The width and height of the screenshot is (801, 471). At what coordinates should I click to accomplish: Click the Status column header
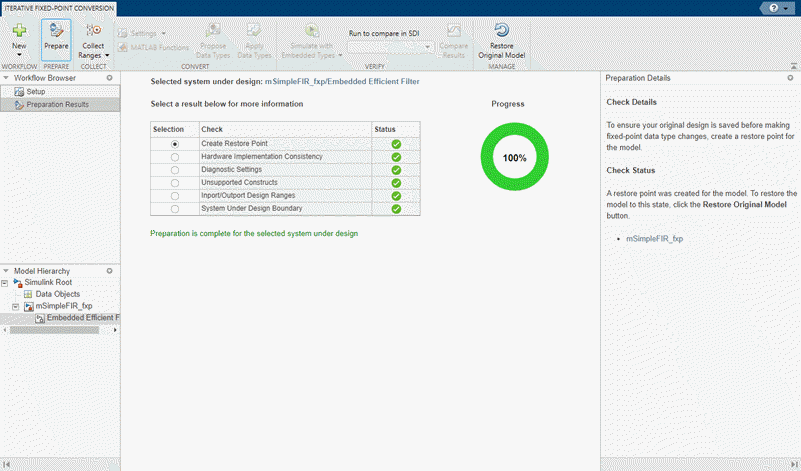tap(396, 129)
